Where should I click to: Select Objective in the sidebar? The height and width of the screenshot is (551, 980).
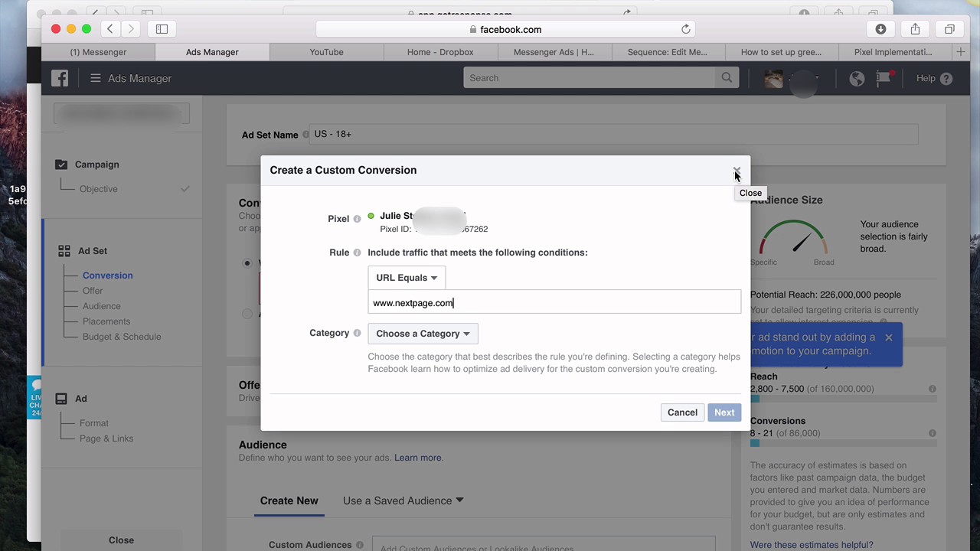(99, 189)
